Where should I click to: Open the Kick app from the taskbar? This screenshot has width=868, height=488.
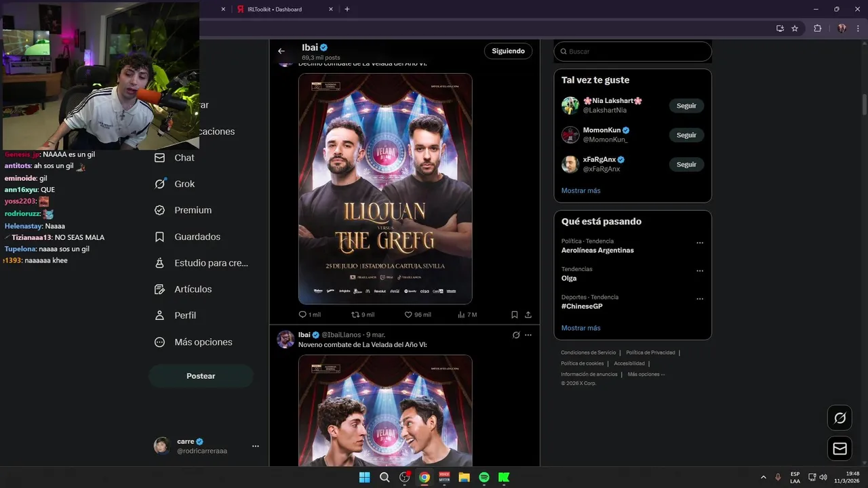click(504, 477)
